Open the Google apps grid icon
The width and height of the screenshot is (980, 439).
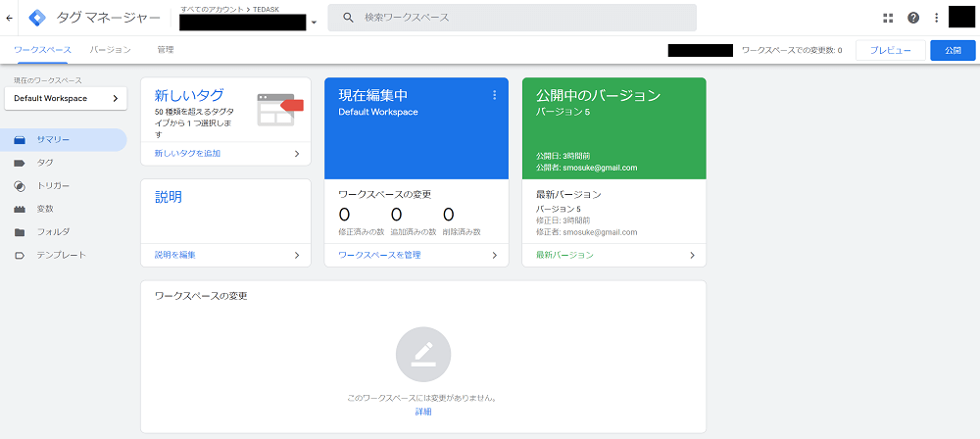(x=888, y=18)
